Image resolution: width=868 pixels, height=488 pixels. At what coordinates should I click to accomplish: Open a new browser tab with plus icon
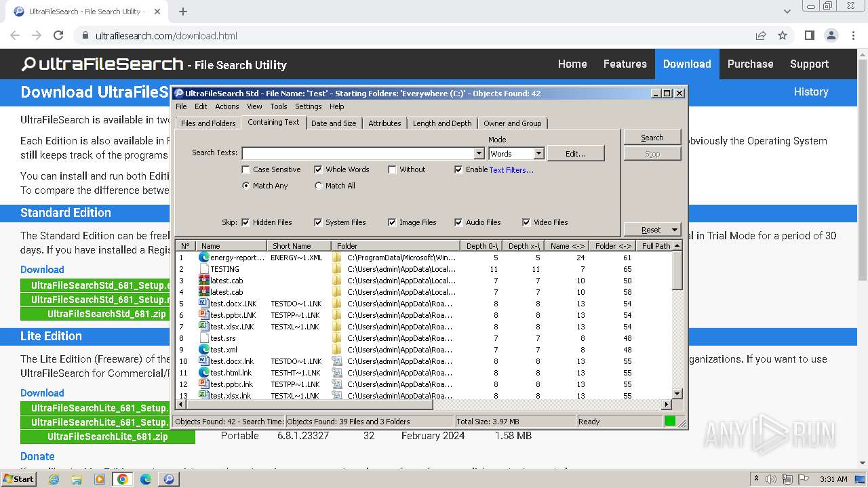183,12
